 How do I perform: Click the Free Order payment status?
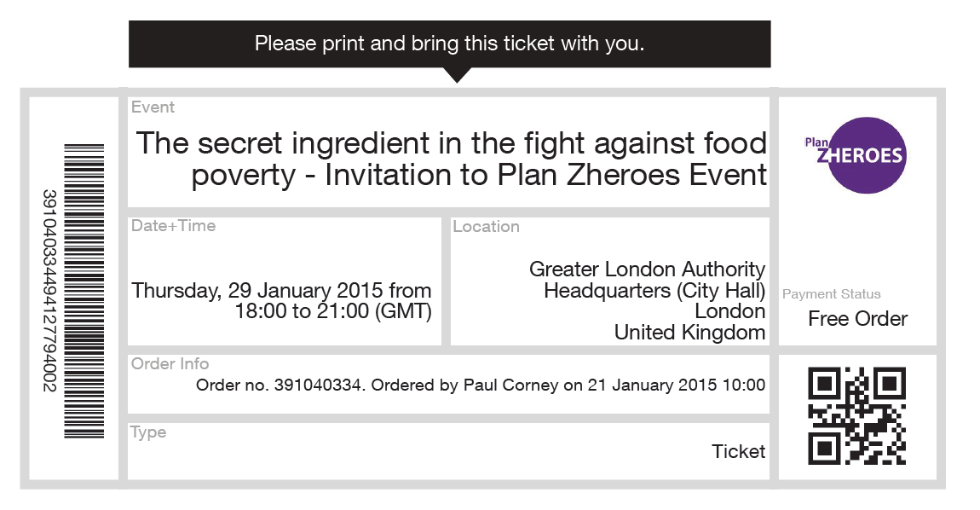[857, 319]
